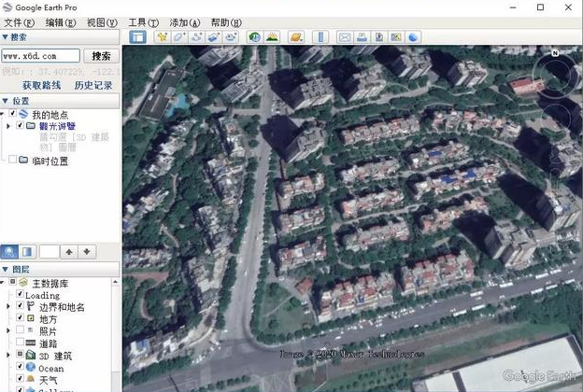Select the Record a Tour tool
583x392 pixels.
tap(231, 37)
